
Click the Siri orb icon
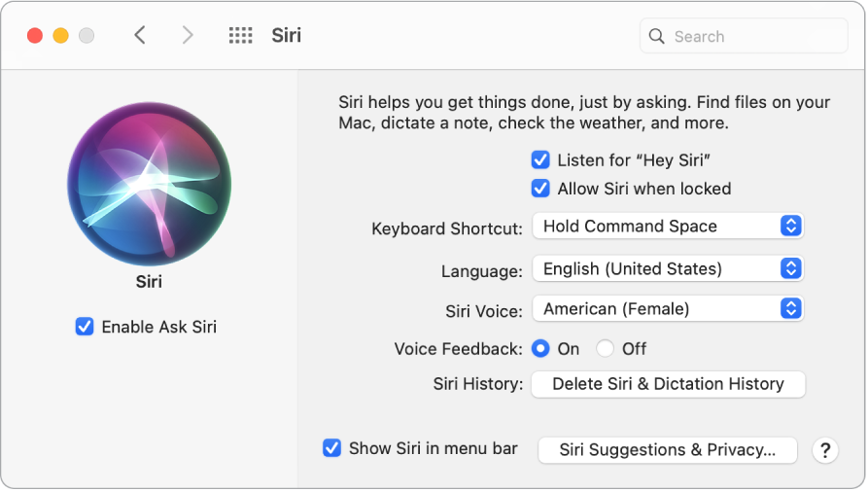(x=149, y=184)
